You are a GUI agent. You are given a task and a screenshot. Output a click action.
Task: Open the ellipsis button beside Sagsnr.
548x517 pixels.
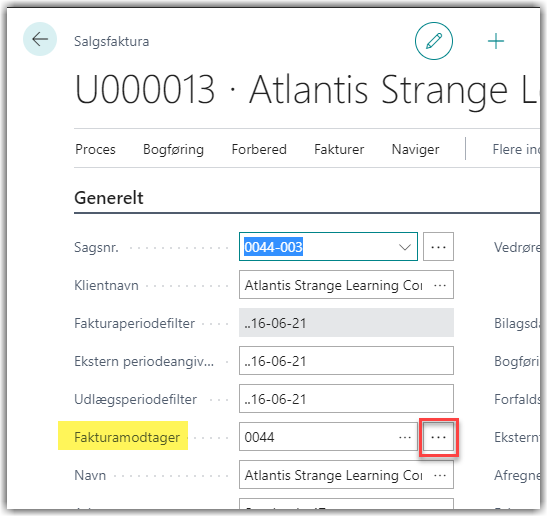438,247
